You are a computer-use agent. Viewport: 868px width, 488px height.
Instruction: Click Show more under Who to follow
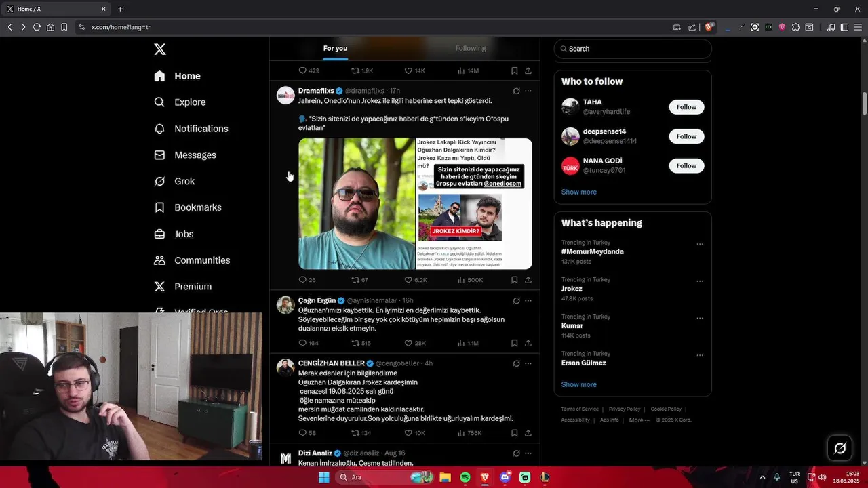coord(578,192)
